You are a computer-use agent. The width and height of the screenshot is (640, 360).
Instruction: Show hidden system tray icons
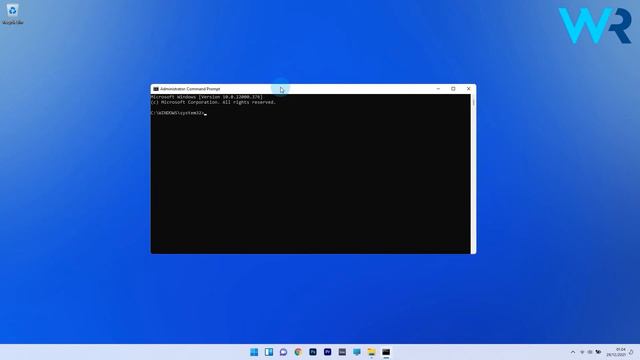[x=573, y=352]
